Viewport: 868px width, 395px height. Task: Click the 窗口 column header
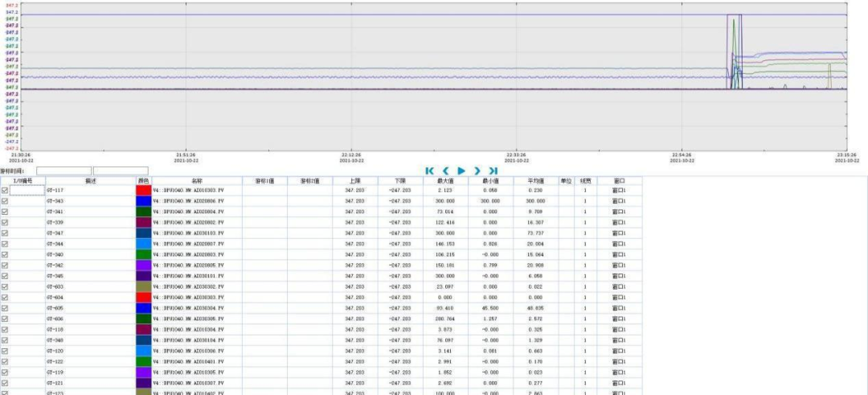620,180
